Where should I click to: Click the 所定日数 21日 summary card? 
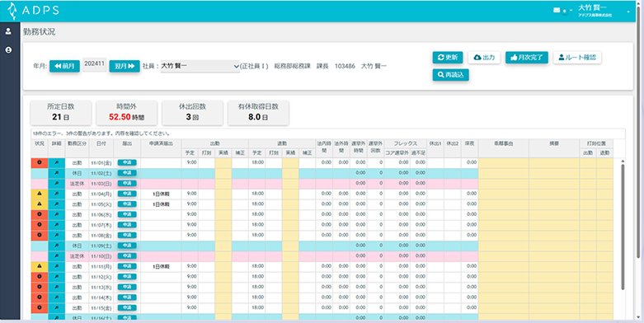(61, 112)
